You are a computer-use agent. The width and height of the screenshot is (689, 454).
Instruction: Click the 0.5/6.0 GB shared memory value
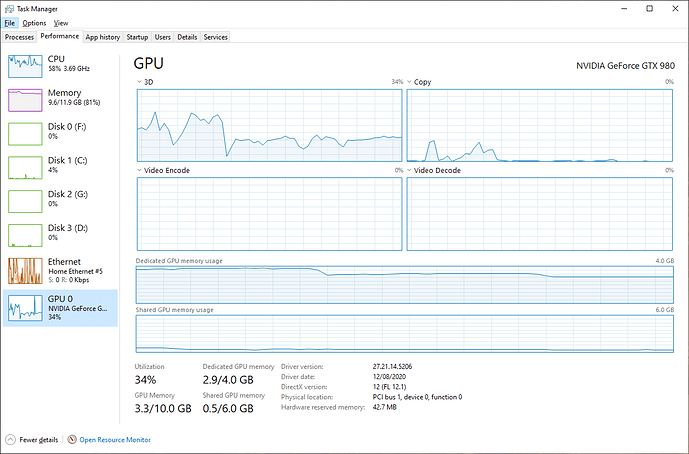(228, 409)
